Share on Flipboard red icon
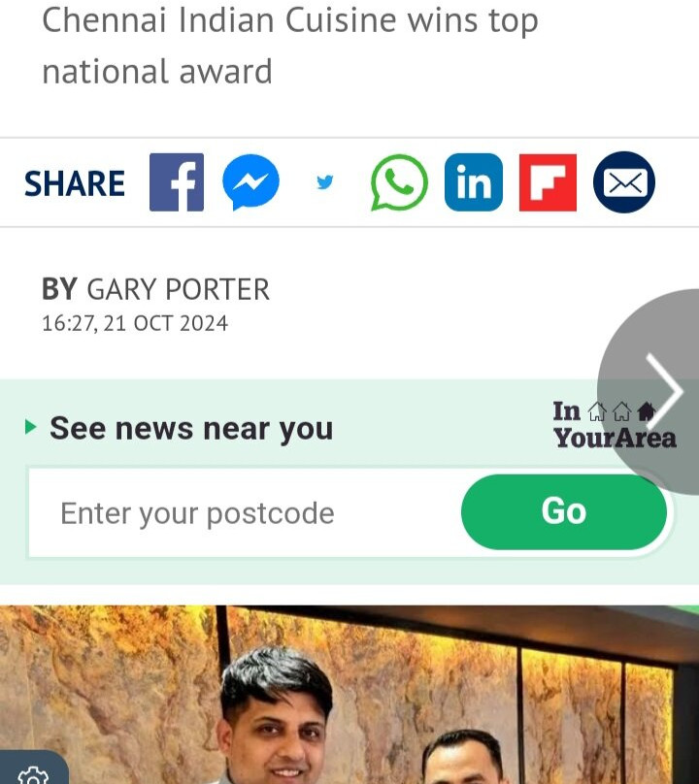 coord(548,182)
